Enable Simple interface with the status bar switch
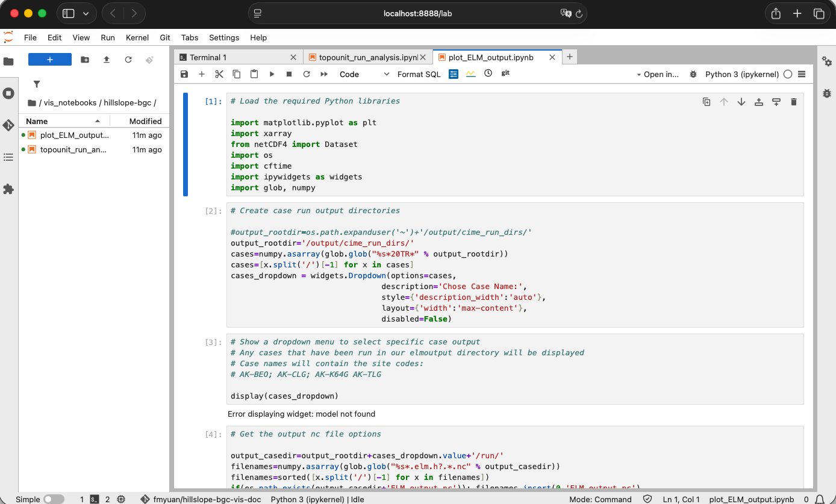Image resolution: width=836 pixels, height=504 pixels. click(x=54, y=499)
